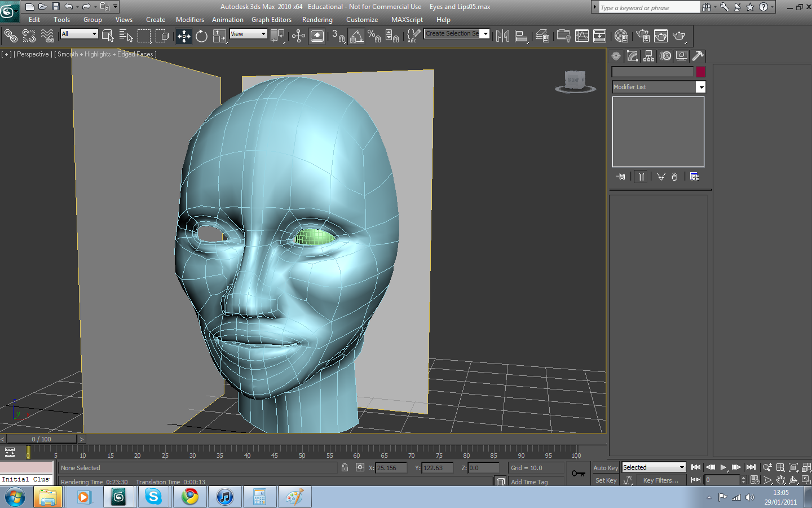The height and width of the screenshot is (508, 812).
Task: Activate the Select and Rotate tool
Action: pos(201,36)
